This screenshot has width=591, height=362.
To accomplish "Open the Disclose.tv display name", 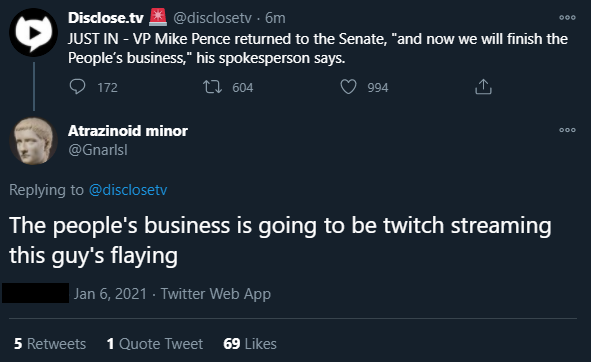I will (x=106, y=18).
